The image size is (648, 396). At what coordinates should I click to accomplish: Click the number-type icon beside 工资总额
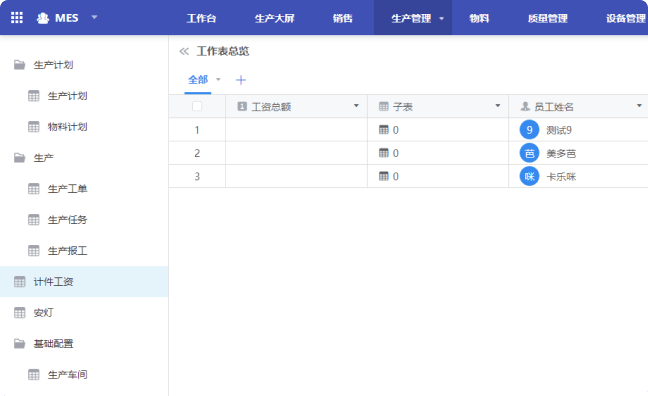point(242,107)
